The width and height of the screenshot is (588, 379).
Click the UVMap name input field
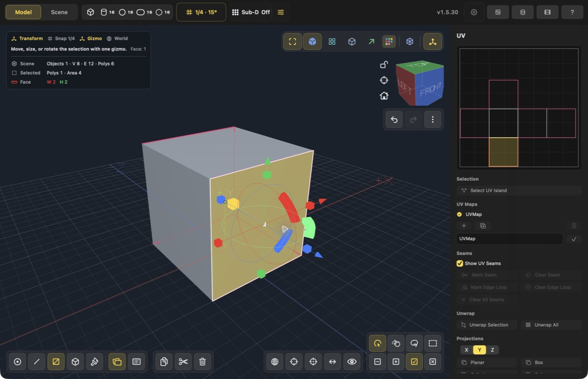[510, 239]
